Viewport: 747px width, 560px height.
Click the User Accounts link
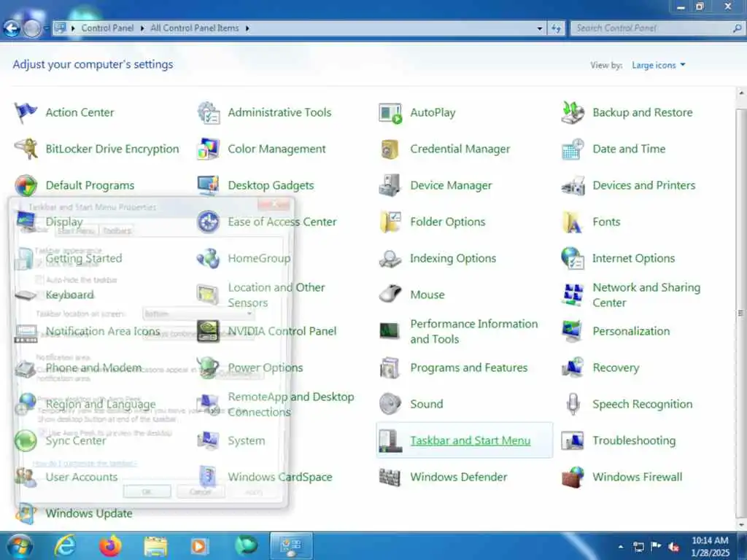pyautogui.click(x=82, y=477)
